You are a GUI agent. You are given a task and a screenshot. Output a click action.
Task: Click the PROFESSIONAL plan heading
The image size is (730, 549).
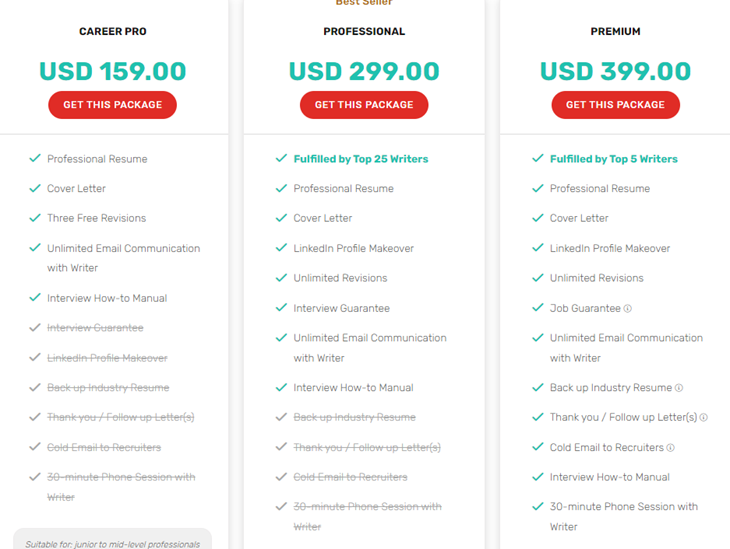[364, 31]
